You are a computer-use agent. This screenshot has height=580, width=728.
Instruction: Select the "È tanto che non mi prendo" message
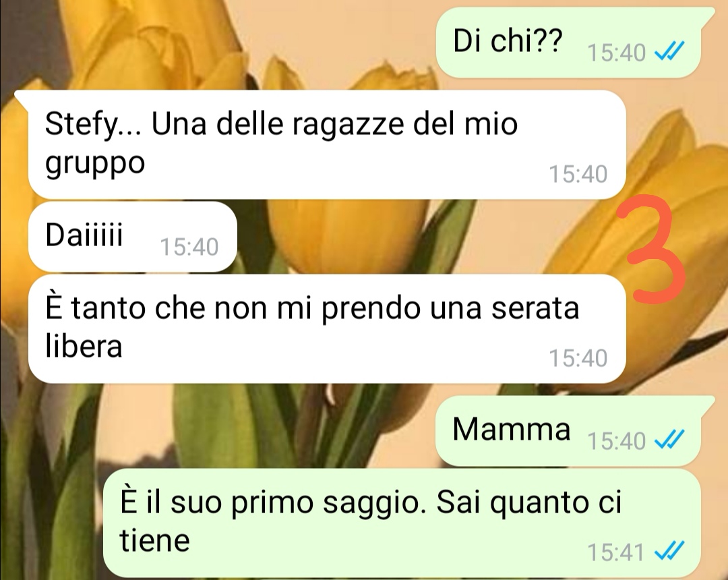pos(327,328)
